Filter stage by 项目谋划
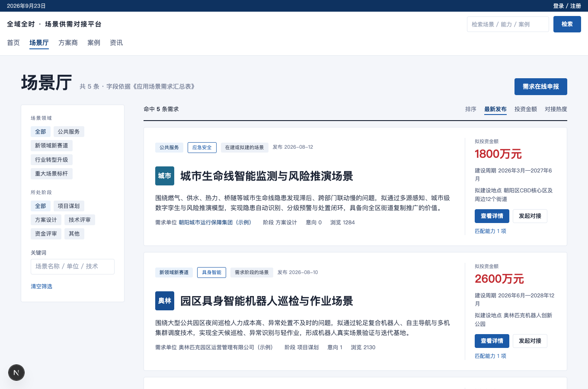Viewport: 588px width, 389px height. (69, 206)
